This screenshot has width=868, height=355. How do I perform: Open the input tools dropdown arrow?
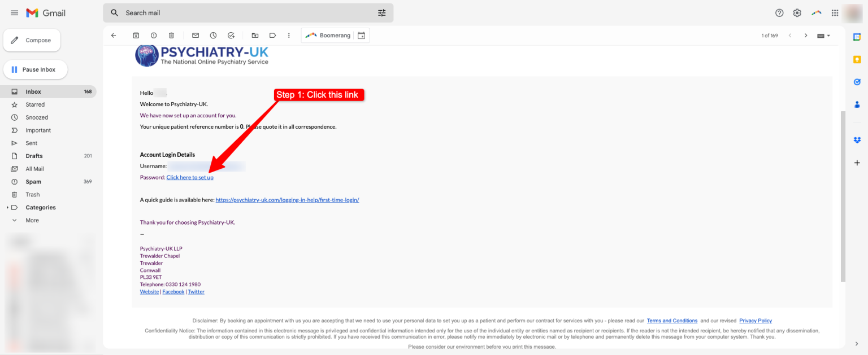(828, 36)
